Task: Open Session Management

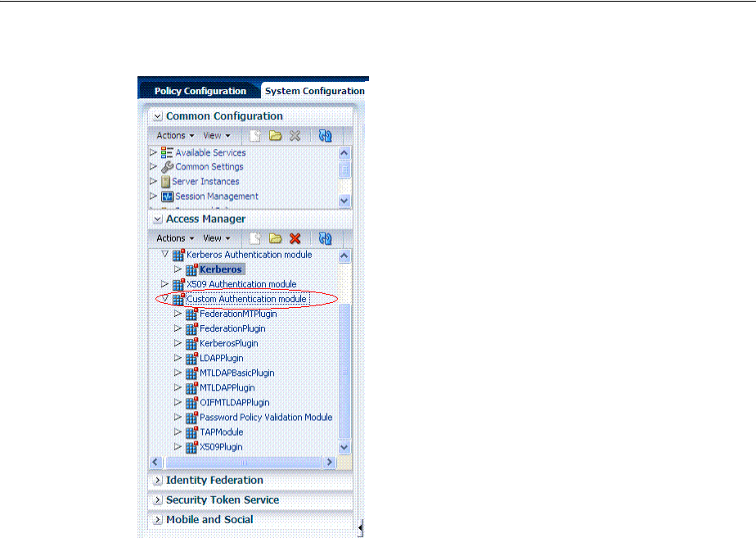Action: coord(217,197)
